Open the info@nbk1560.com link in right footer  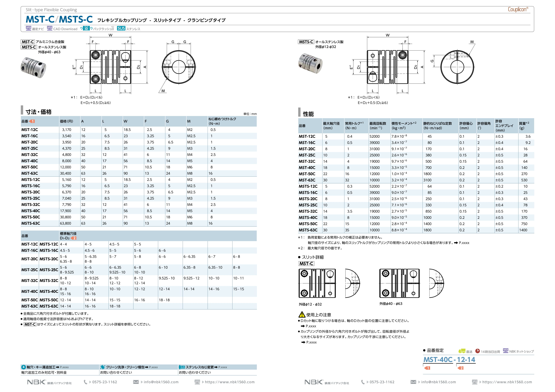coord(438,382)
